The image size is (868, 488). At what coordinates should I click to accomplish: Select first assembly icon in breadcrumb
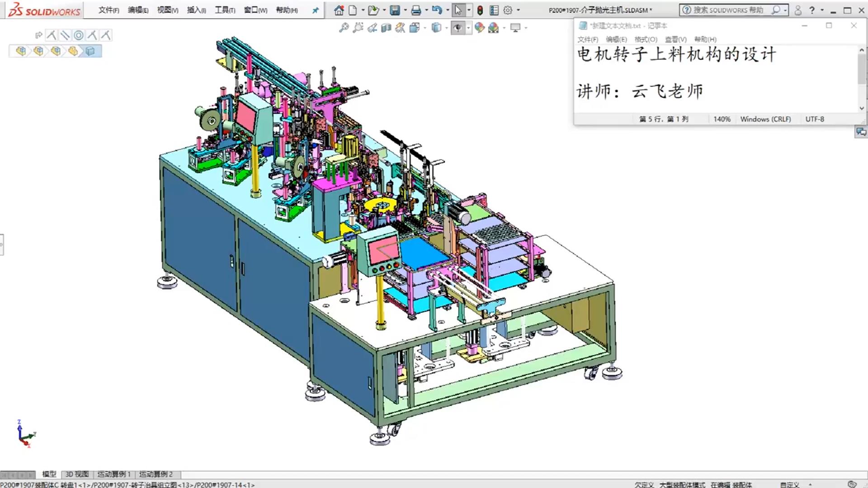[21, 51]
